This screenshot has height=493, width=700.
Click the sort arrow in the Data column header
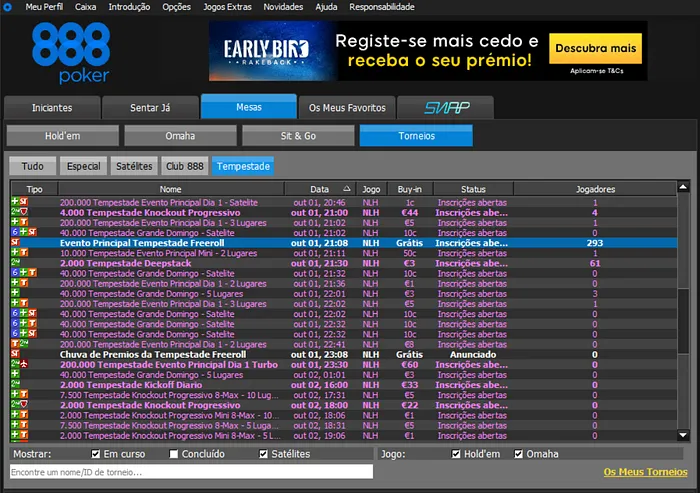(x=347, y=189)
